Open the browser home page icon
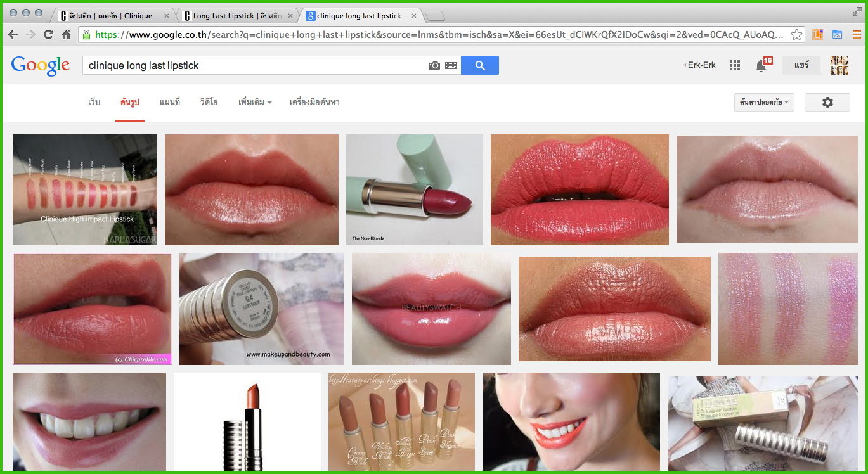Viewport: 868px width, 474px height. tap(66, 35)
